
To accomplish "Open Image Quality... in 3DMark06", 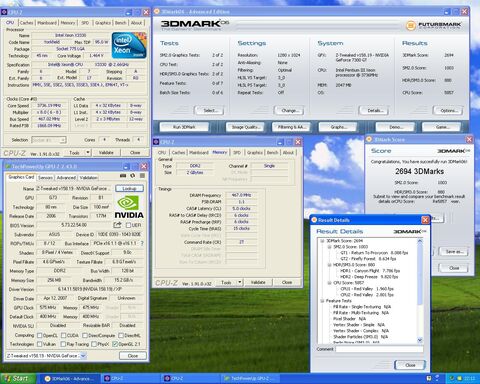I will pyautogui.click(x=246, y=127).
